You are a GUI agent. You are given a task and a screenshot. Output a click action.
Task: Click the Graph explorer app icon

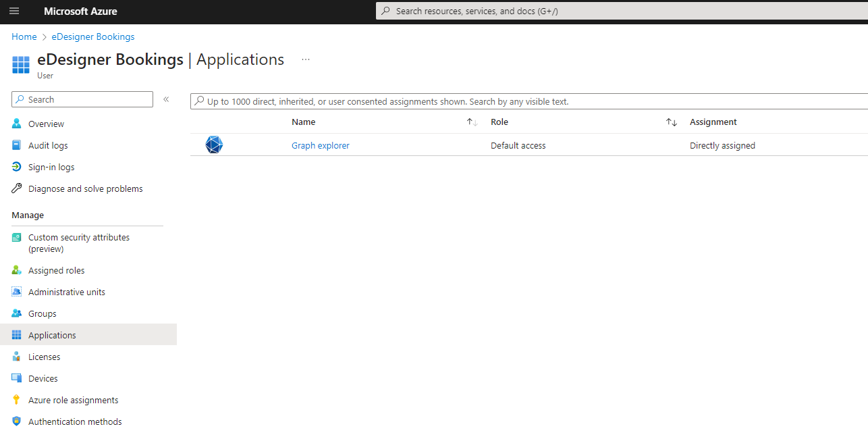point(214,145)
